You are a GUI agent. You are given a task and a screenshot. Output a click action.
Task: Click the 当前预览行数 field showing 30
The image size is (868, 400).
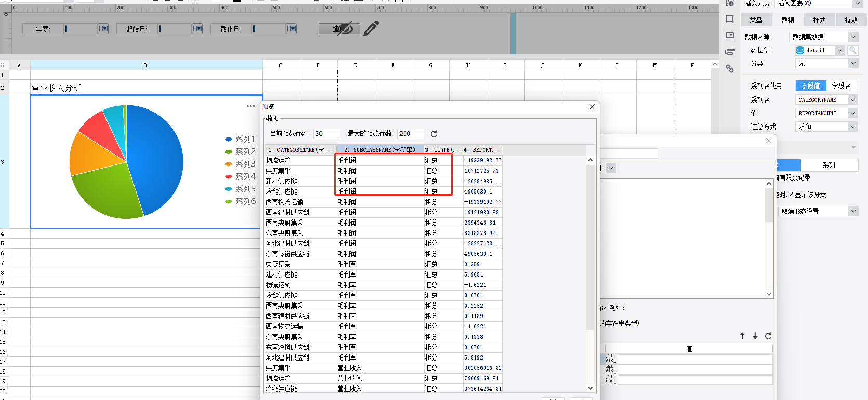327,134
